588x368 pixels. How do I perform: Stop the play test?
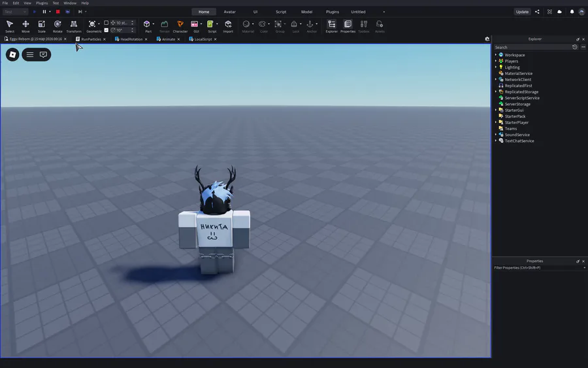click(57, 12)
